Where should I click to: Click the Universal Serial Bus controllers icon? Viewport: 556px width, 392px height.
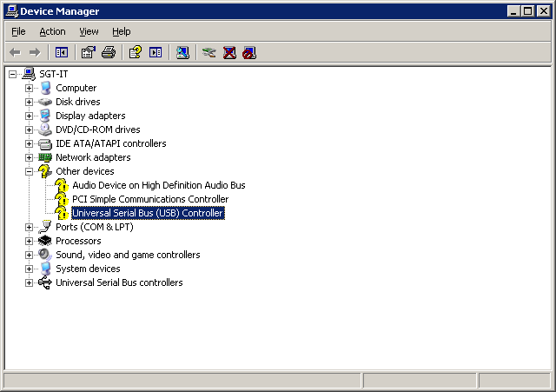45,282
